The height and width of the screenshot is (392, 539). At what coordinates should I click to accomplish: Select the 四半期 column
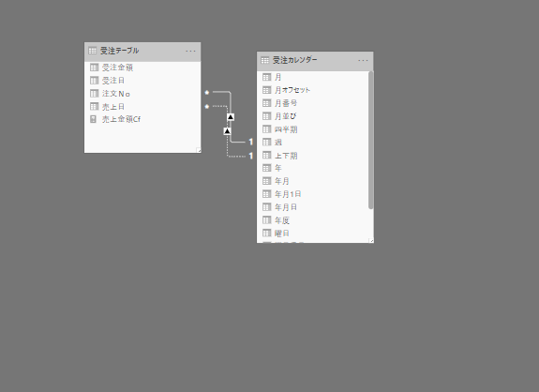312,129
